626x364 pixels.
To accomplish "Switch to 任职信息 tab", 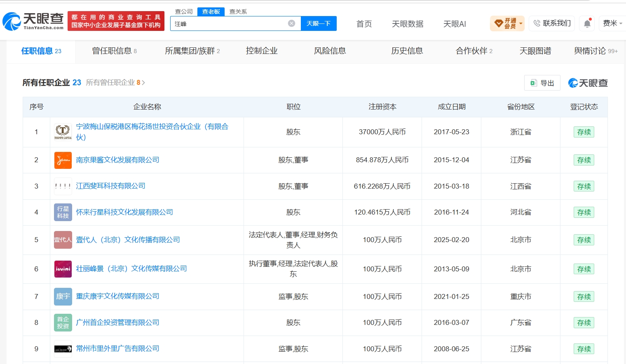I will click(41, 51).
